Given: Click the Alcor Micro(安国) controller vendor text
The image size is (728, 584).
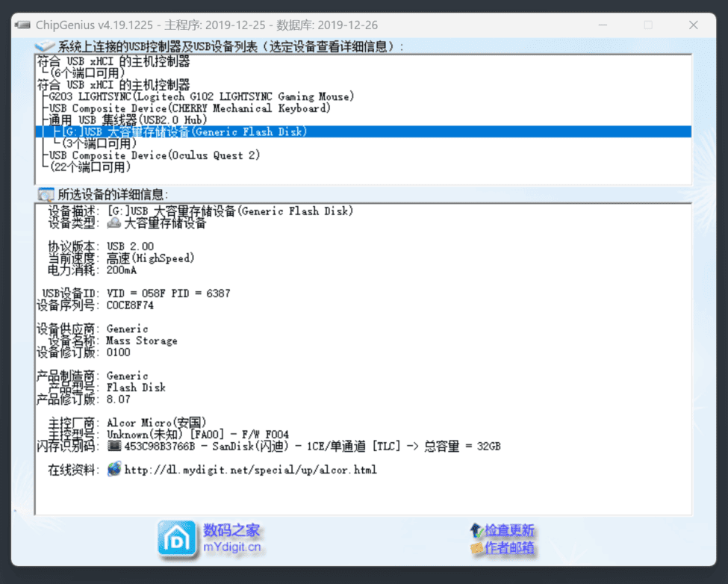Looking at the screenshot, I should point(157,423).
